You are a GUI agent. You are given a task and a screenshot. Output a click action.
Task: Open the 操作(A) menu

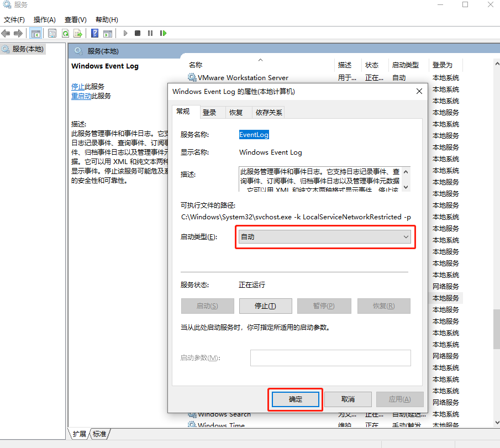(x=44, y=19)
